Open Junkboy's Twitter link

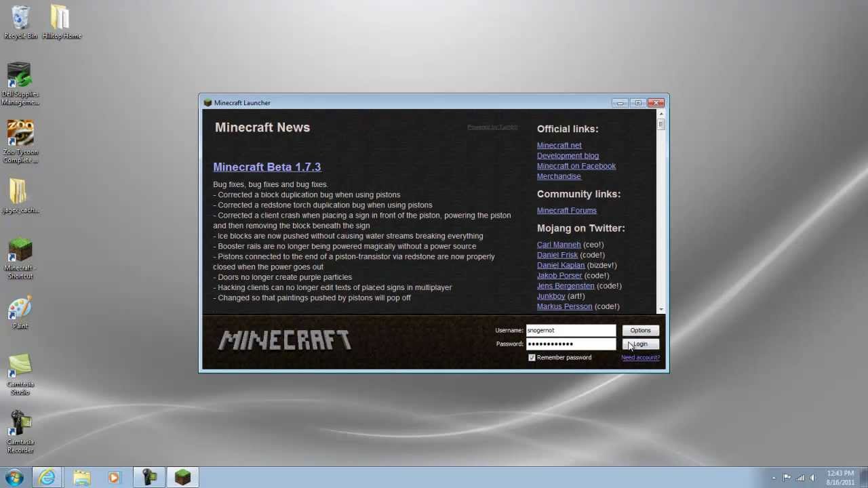(x=551, y=296)
